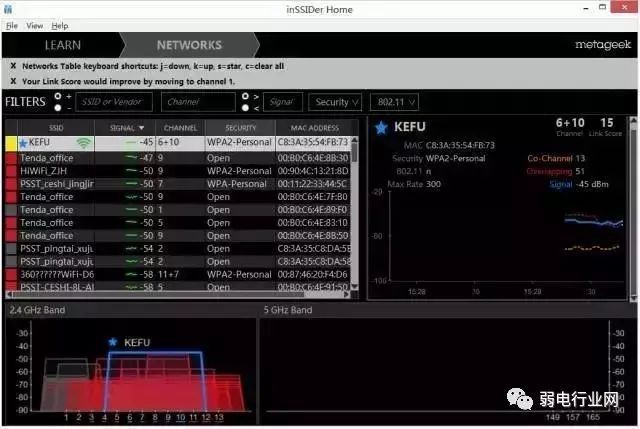Image resolution: width=640 pixels, height=429 pixels.
Task: Switch to the LEARN tab
Action: pos(62,45)
